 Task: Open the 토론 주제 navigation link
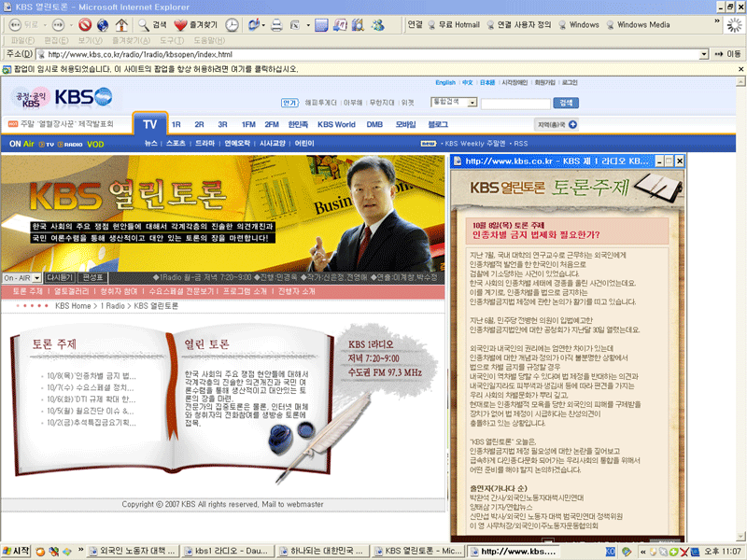point(28,291)
